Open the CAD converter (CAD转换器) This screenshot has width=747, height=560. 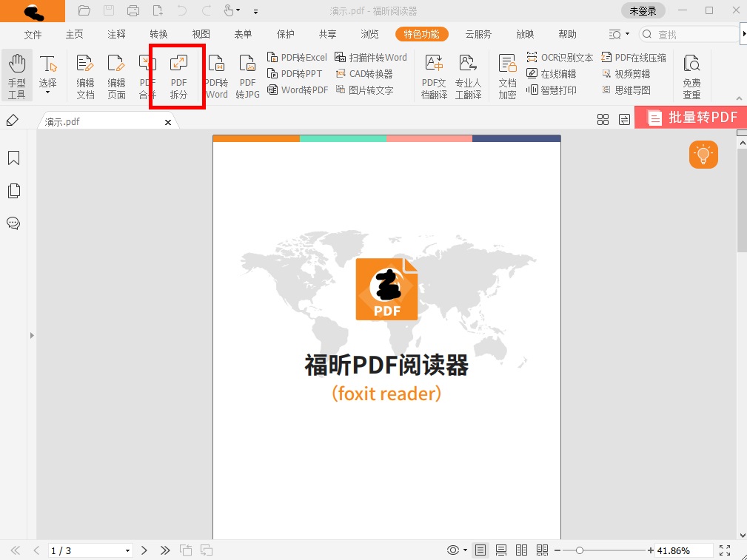click(x=364, y=74)
